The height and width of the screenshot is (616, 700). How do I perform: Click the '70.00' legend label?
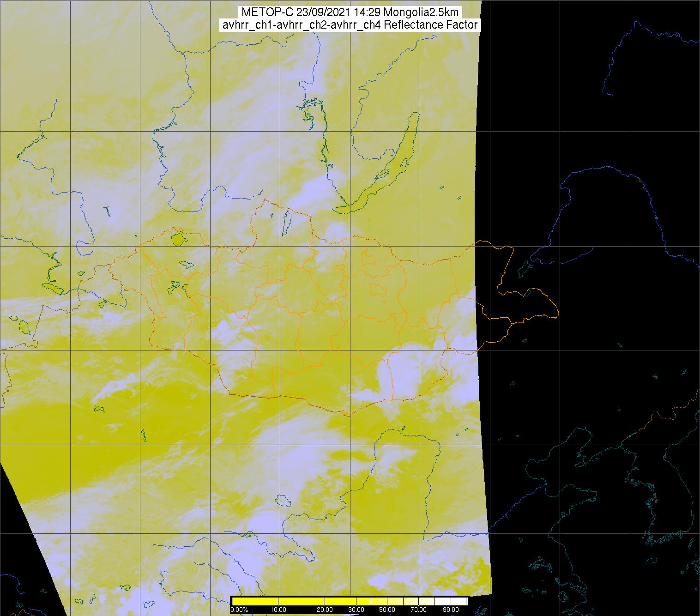point(419,610)
